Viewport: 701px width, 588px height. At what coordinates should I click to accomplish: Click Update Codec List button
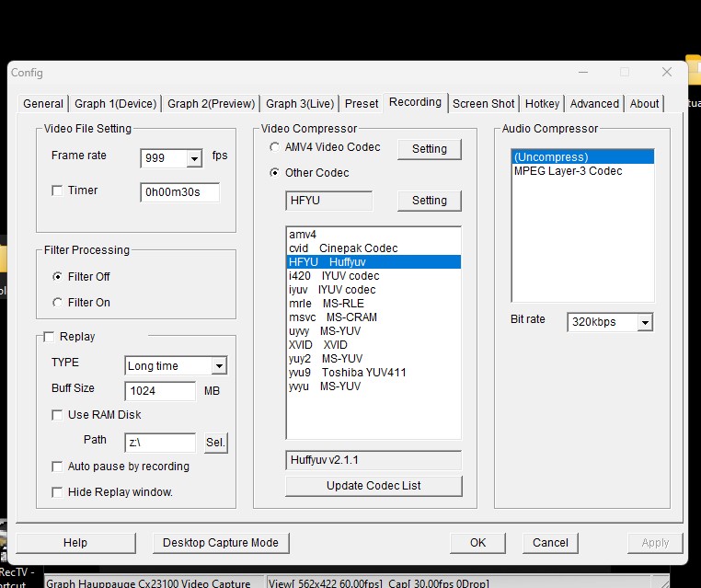coord(373,486)
